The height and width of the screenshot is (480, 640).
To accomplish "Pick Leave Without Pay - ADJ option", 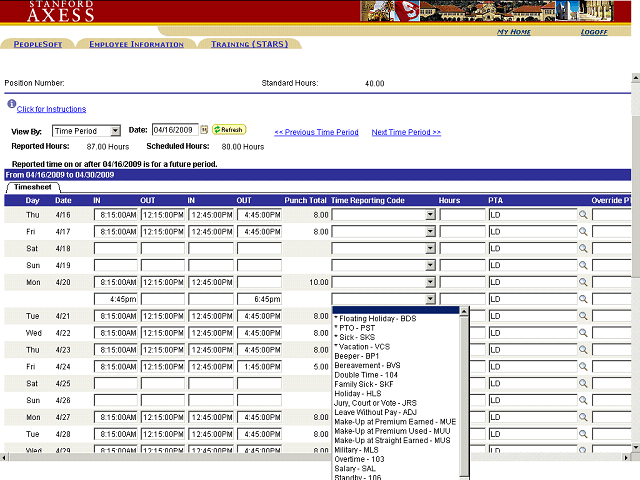I will tap(375, 413).
